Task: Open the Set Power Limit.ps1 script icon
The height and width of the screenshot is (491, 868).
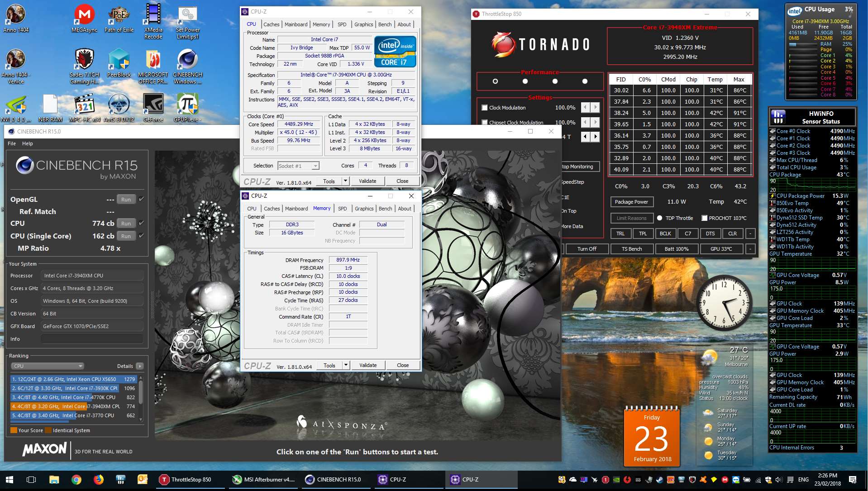Action: pos(187,21)
